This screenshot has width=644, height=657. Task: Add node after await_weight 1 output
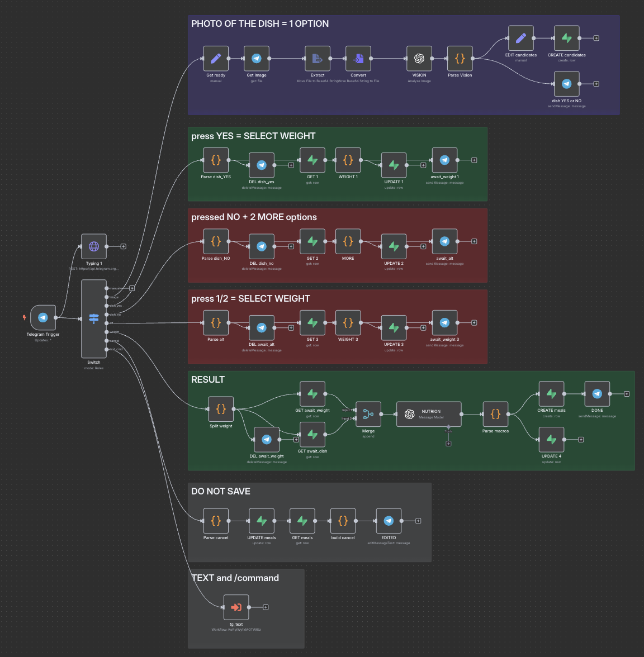click(474, 160)
